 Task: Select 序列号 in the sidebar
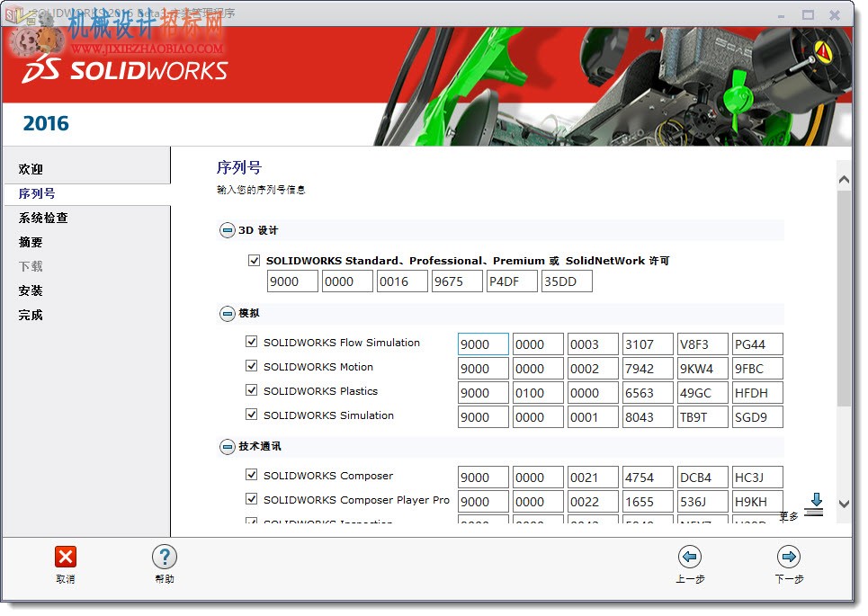point(37,193)
